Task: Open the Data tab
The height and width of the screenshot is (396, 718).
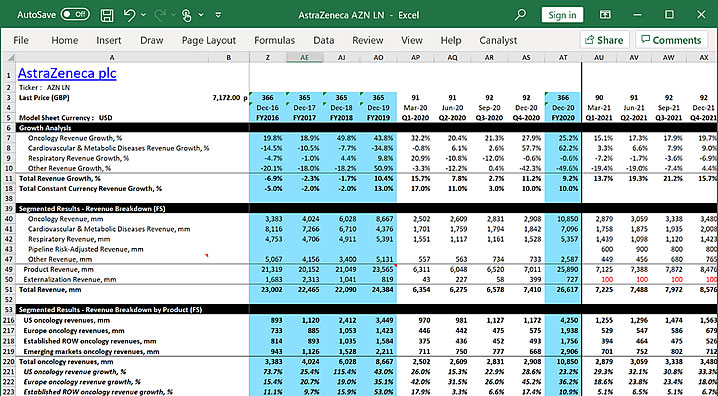Action: [324, 40]
